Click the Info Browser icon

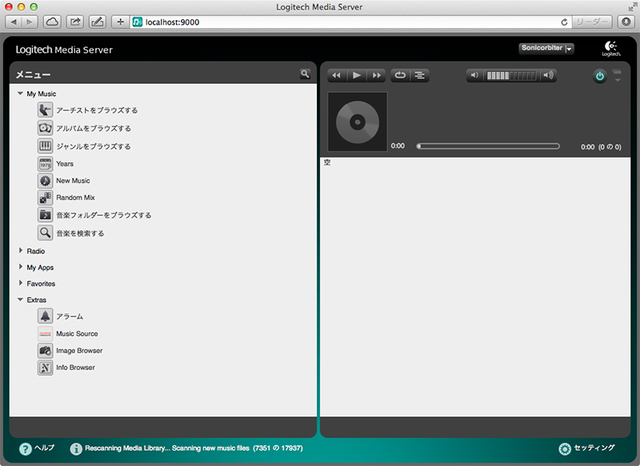[x=45, y=368]
